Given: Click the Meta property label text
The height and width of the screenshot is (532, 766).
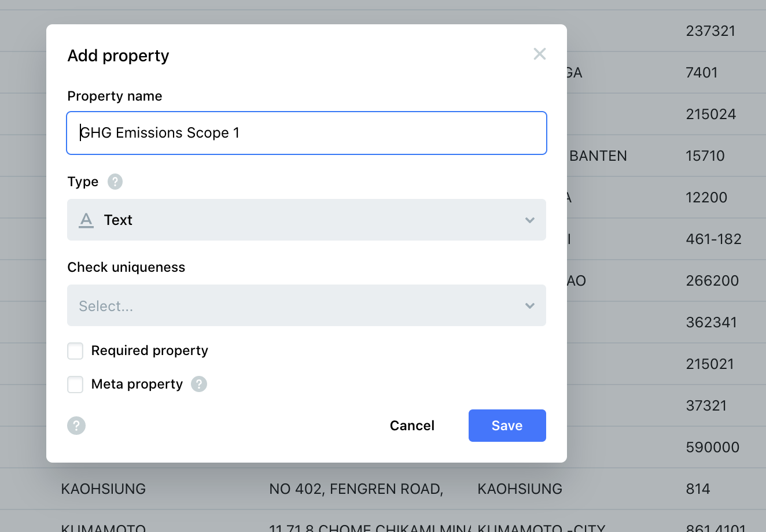Looking at the screenshot, I should 137,384.
